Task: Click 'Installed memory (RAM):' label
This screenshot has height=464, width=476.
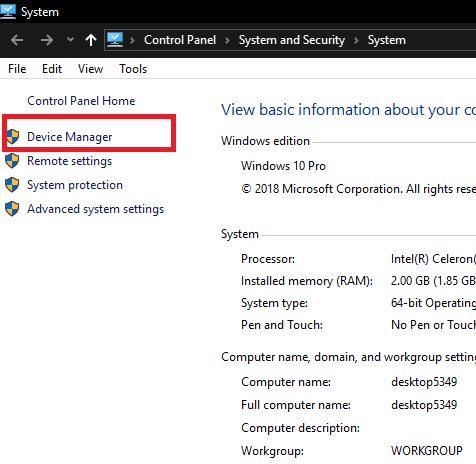Action: (307, 281)
